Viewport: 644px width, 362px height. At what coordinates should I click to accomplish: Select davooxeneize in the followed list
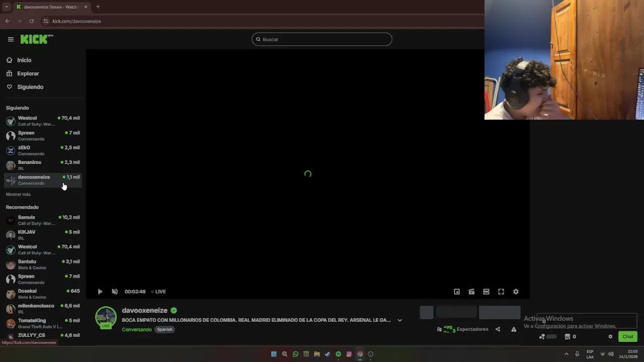[43, 180]
